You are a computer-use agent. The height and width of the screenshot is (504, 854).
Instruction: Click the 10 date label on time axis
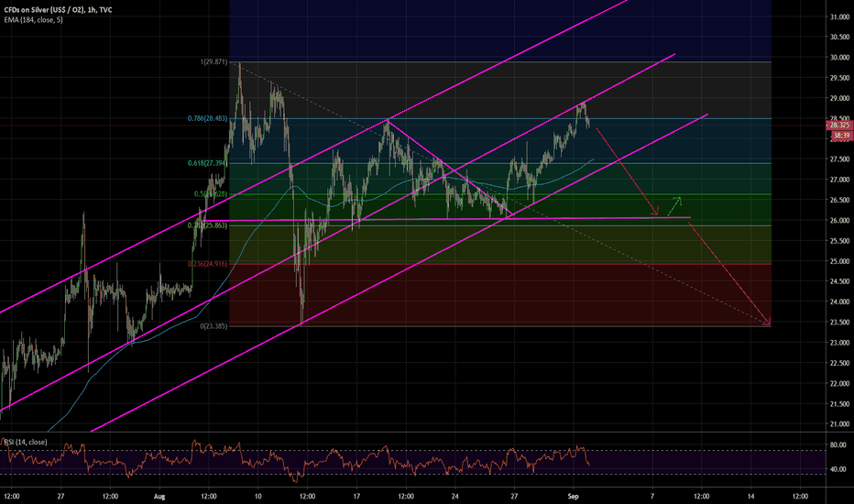pyautogui.click(x=258, y=497)
